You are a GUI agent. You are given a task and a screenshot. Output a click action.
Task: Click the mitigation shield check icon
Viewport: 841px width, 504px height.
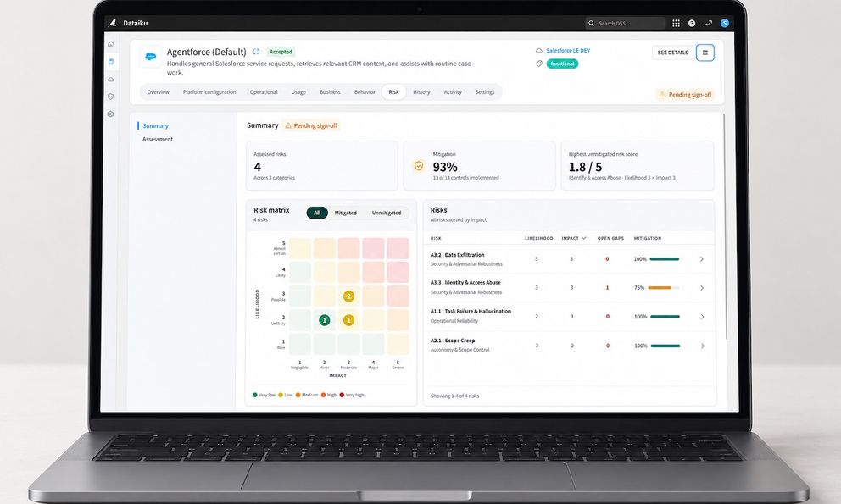click(419, 166)
